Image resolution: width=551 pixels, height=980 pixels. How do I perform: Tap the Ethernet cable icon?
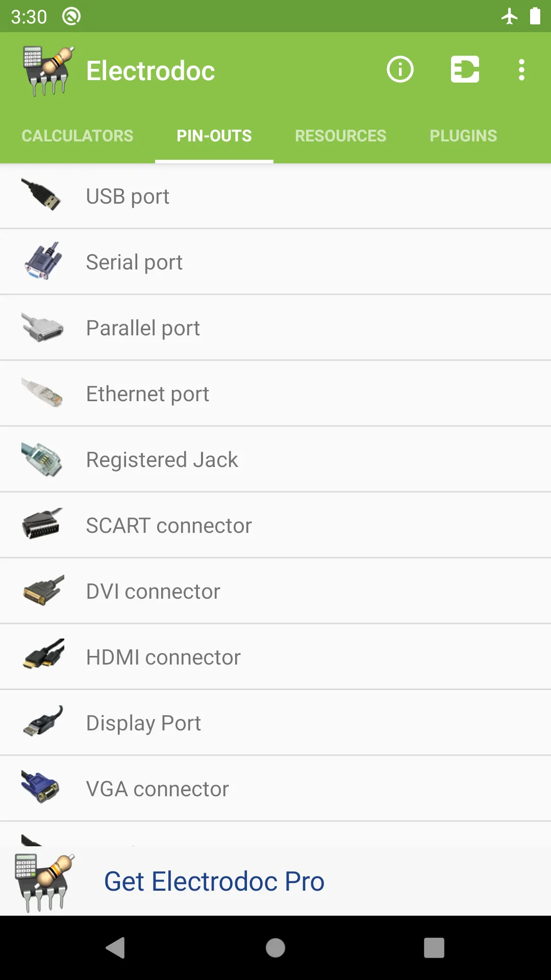[x=43, y=394]
